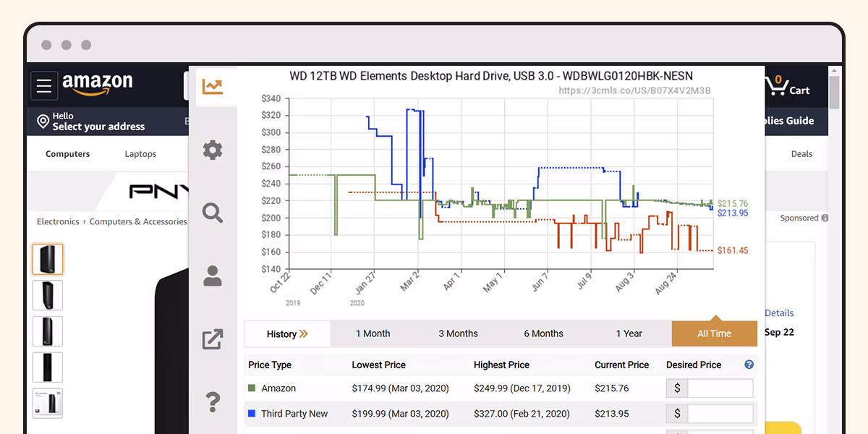The width and height of the screenshot is (868, 434).
Task: Click the Lowest Price column header
Action: [x=378, y=365]
